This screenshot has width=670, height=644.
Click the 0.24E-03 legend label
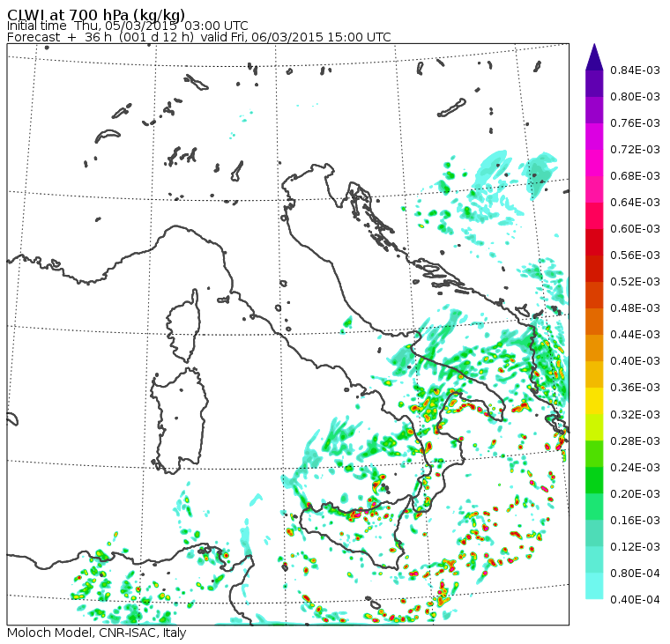click(x=635, y=468)
